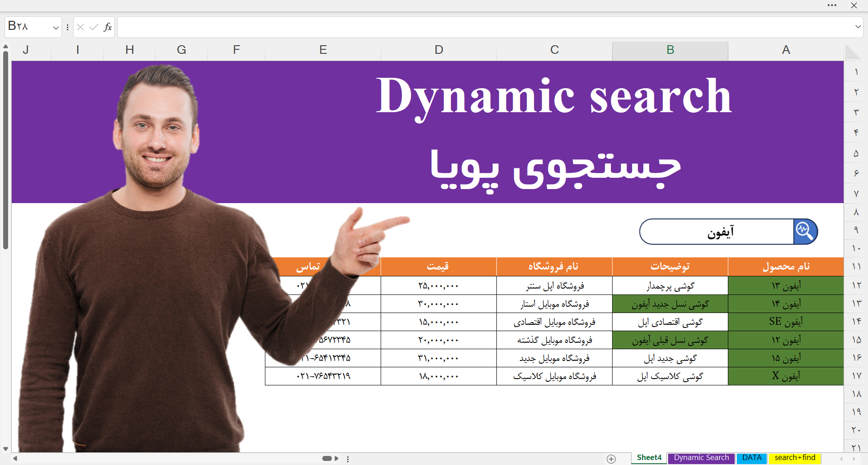Select column F header
The height and width of the screenshot is (465, 868).
tap(236, 50)
